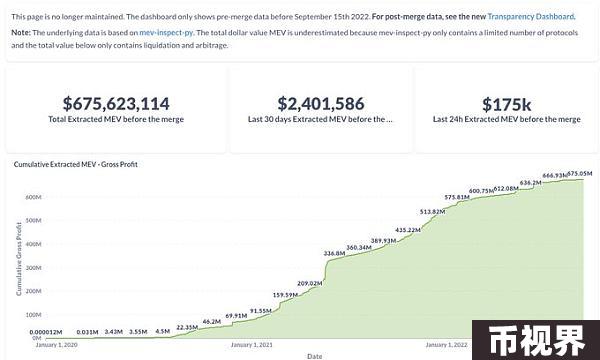Viewport: 600px width, 360px height.
Task: Click the Total Extracted MEV before the merge label
Action: (116, 119)
